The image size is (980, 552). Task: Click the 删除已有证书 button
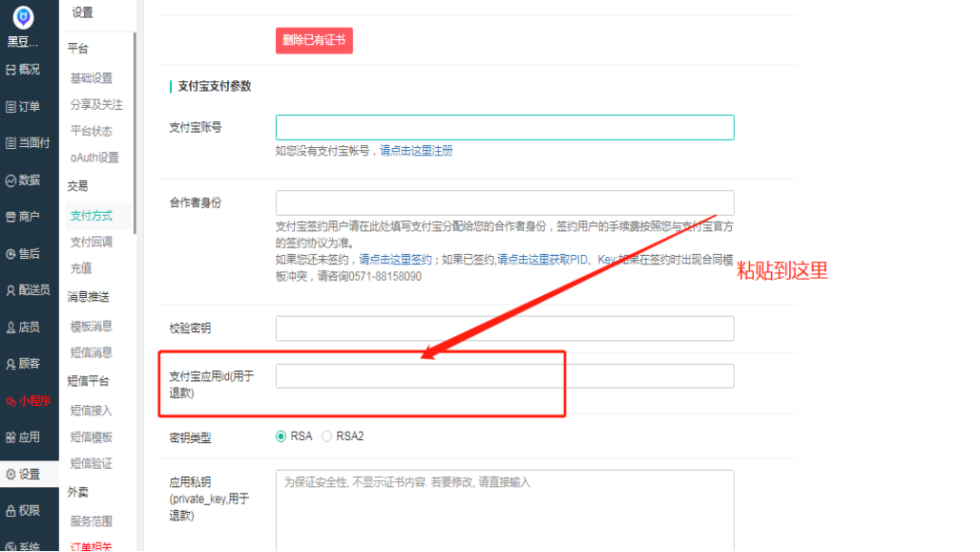tap(314, 41)
